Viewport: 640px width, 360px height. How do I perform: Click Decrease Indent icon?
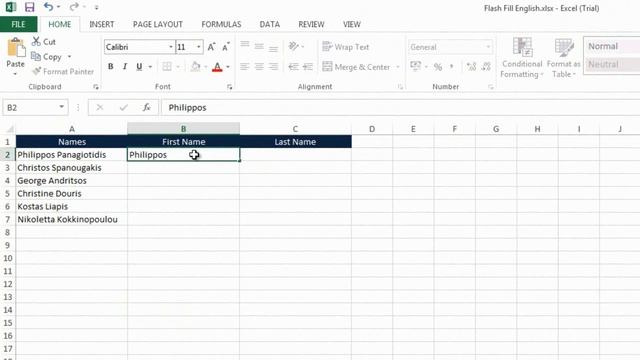293,67
